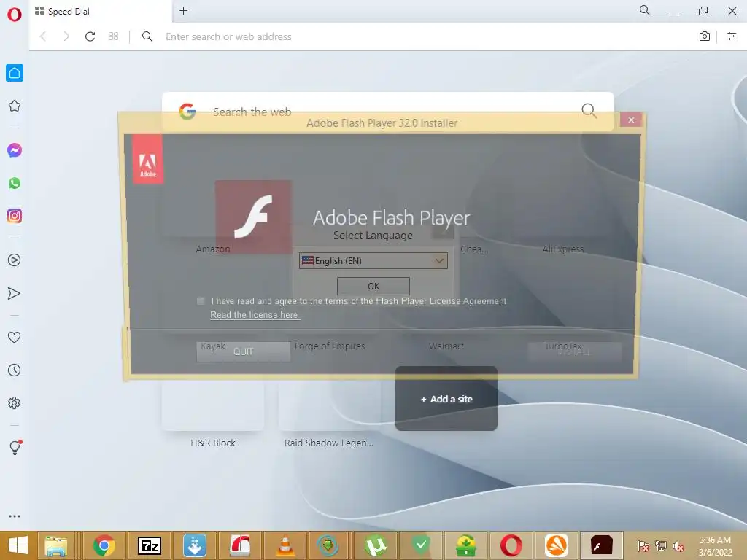Click the network tray icon

click(660, 546)
